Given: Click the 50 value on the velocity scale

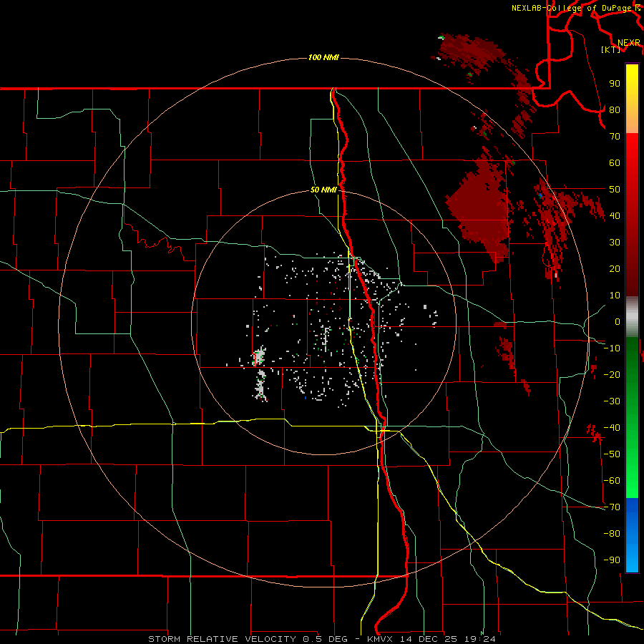Looking at the screenshot, I should 615,190.
